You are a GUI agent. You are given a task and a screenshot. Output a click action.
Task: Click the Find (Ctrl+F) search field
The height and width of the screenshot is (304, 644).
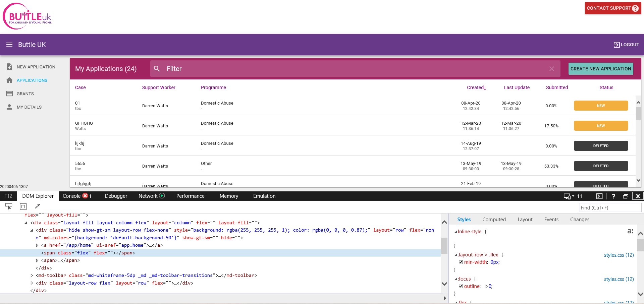pos(609,208)
